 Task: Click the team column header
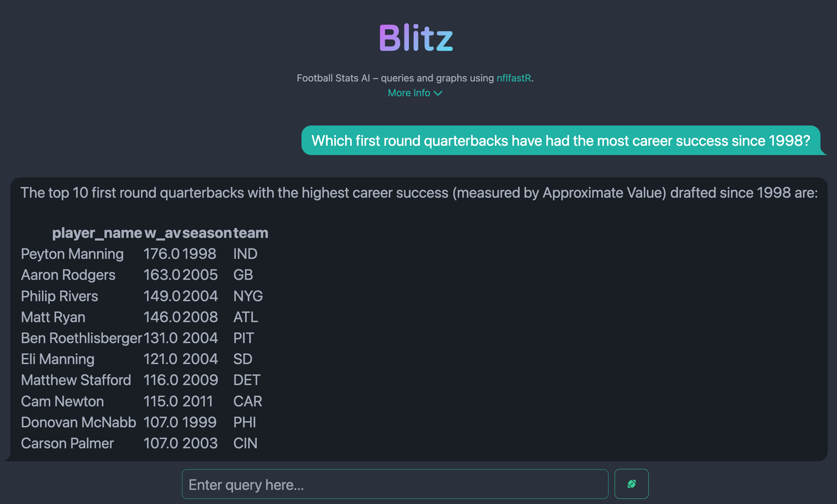pyautogui.click(x=251, y=233)
